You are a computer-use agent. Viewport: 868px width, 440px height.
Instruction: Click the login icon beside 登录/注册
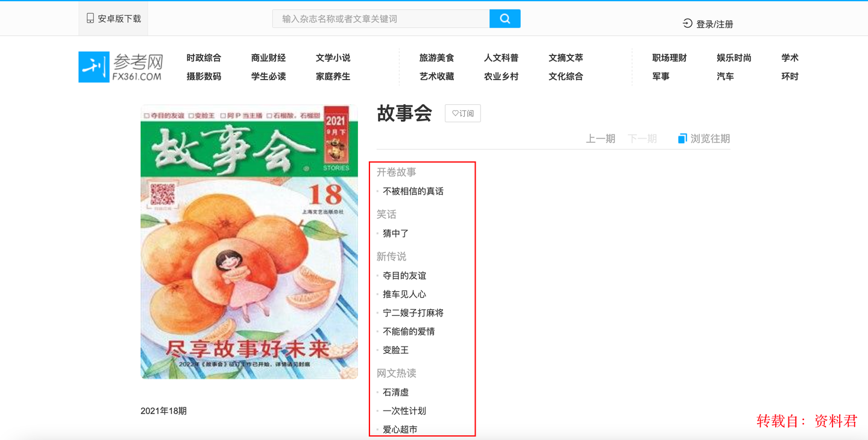(687, 24)
